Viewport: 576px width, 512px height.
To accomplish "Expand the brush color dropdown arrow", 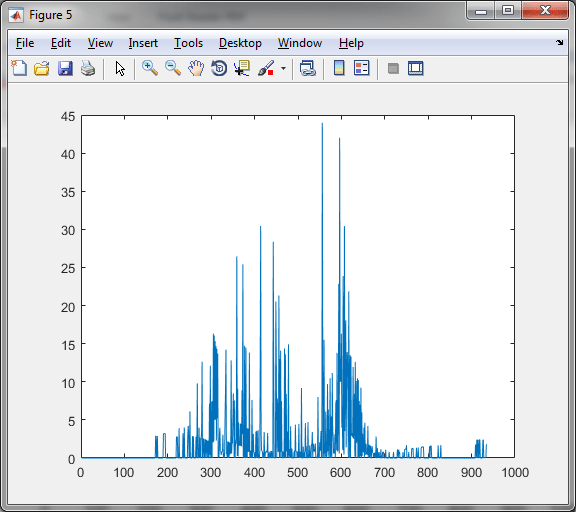I will [283, 68].
